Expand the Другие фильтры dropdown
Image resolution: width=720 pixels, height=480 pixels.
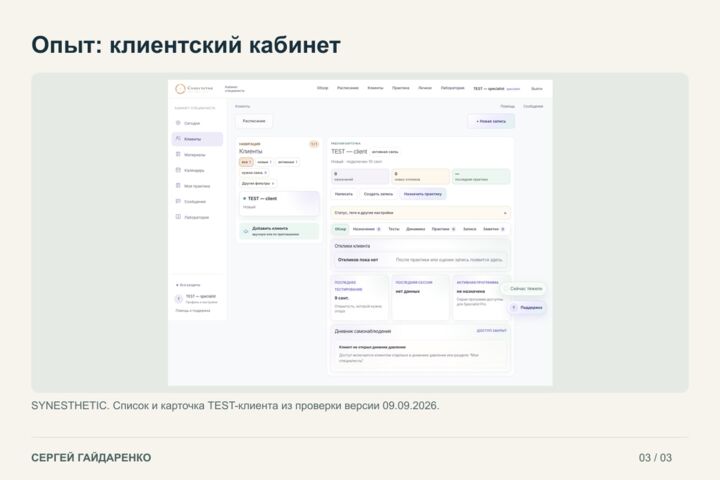(258, 183)
